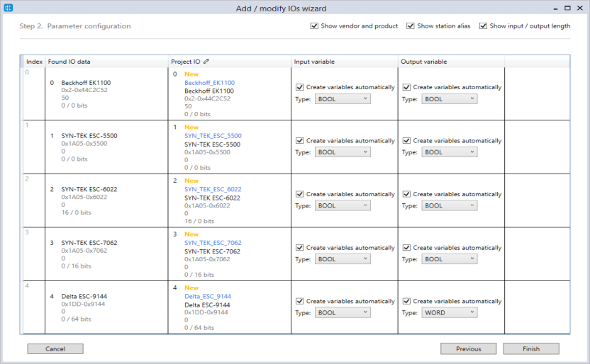The width and height of the screenshot is (590, 364).
Task: Open output Type dropdown for SYN-TEK ESC-5500
Action: point(450,152)
